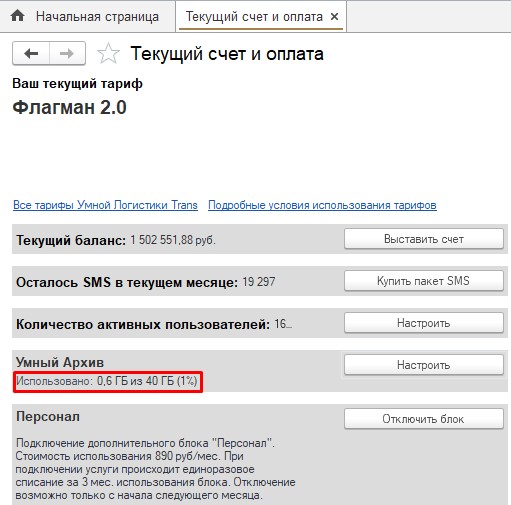The width and height of the screenshot is (511, 505).
Task: Close the Текущий счет и оплата tab
Action: [334, 16]
